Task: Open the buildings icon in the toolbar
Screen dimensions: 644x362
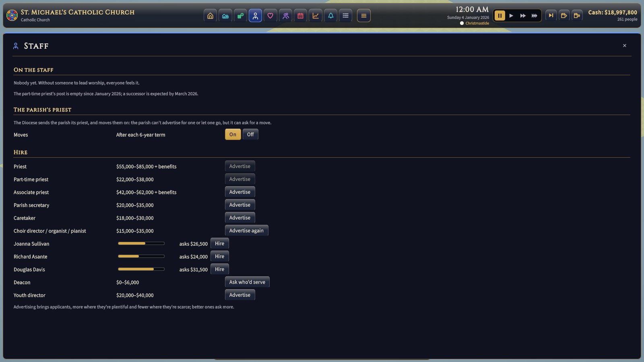Action: pyautogui.click(x=225, y=16)
